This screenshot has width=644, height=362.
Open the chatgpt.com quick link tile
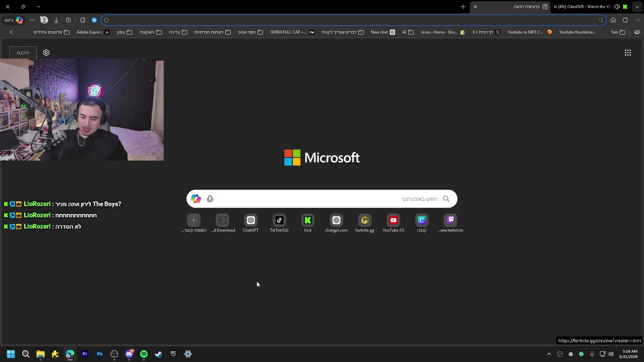(336, 223)
